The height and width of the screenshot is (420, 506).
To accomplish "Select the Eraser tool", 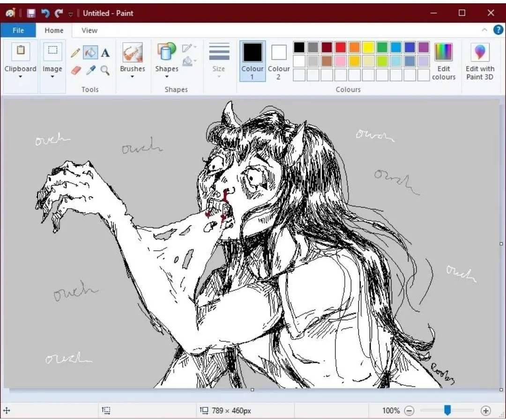I will click(75, 70).
